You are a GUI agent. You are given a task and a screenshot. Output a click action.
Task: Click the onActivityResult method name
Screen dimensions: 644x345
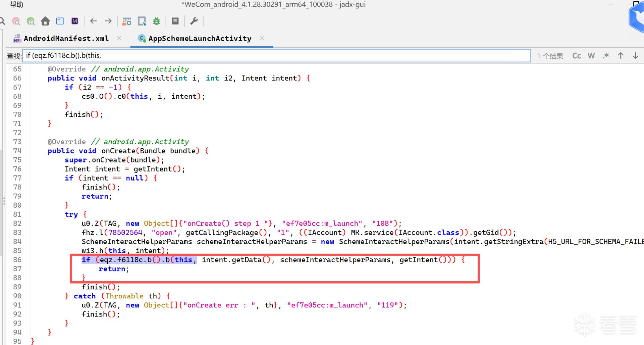tap(136, 78)
